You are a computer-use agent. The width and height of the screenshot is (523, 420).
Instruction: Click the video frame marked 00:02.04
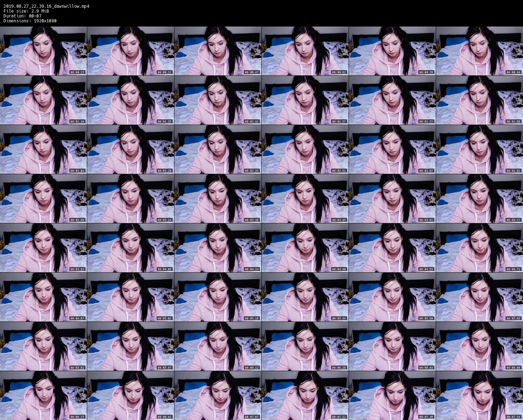43,149
